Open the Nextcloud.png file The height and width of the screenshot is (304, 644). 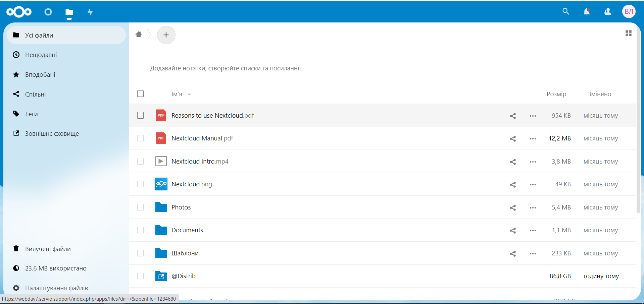point(192,184)
